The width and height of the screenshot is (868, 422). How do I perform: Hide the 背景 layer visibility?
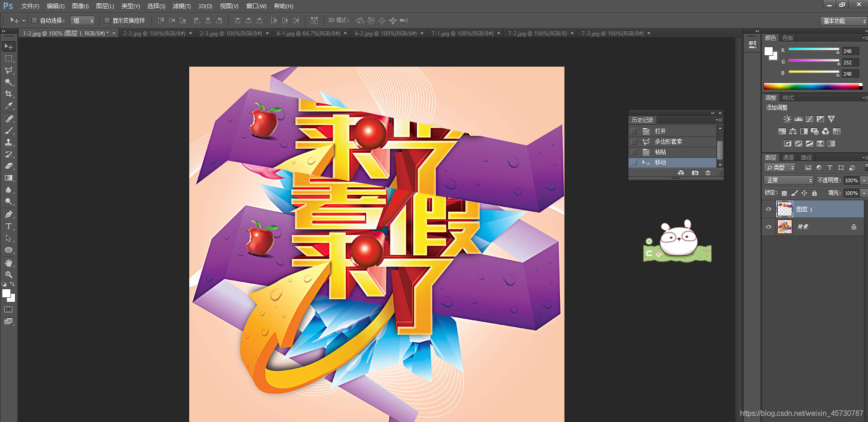click(x=769, y=227)
